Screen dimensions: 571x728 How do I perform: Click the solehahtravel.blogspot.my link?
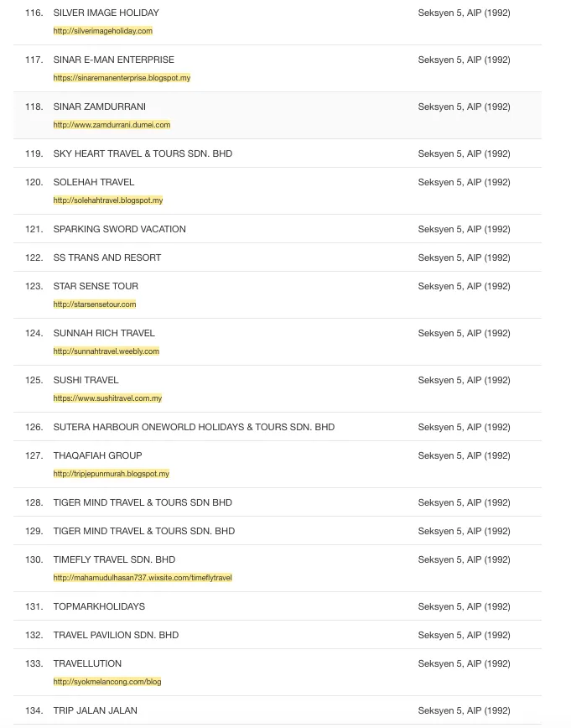tap(107, 200)
